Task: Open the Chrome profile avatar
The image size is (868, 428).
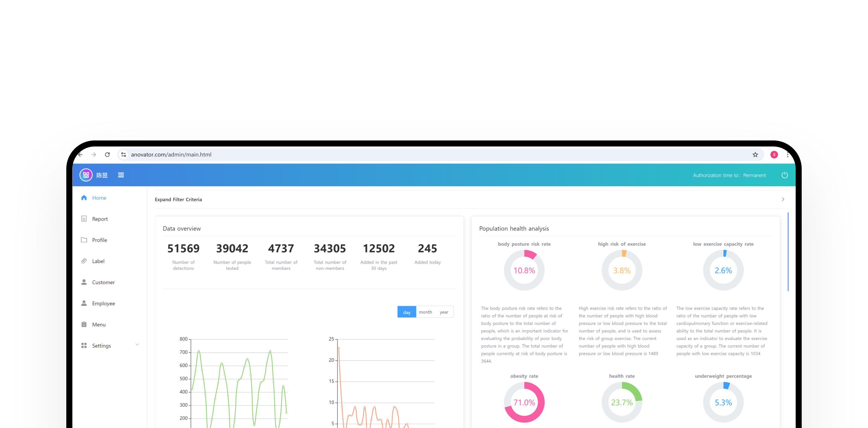Action: (x=774, y=154)
